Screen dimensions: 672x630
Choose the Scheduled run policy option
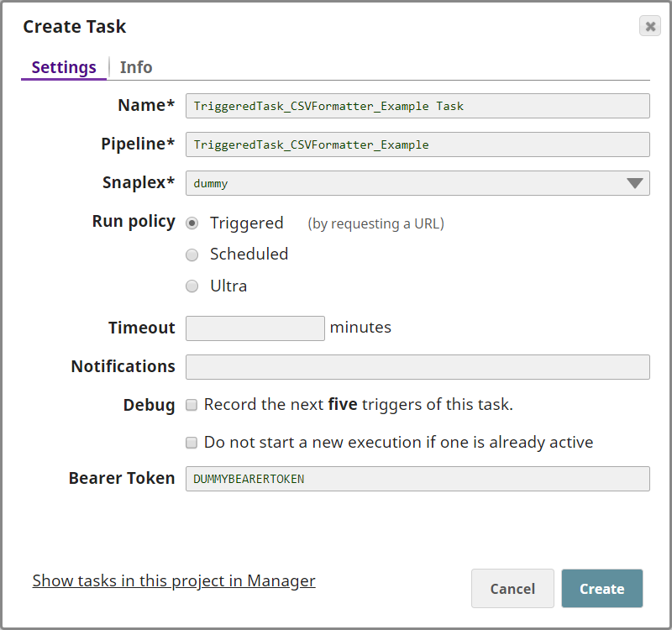[192, 255]
